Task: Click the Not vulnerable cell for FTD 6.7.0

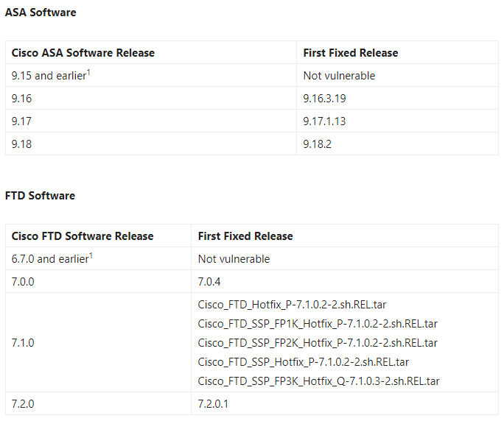Action: coord(345,259)
